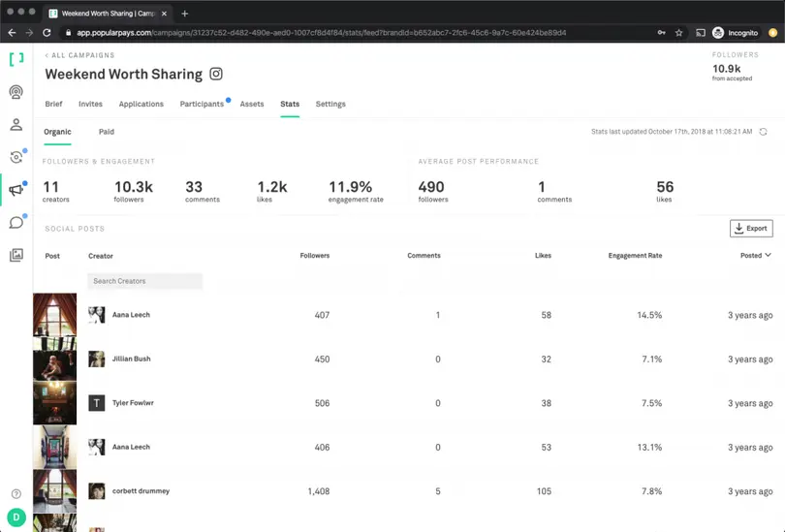The width and height of the screenshot is (785, 532).
Task: Select the Organic stats view
Action: click(x=57, y=132)
